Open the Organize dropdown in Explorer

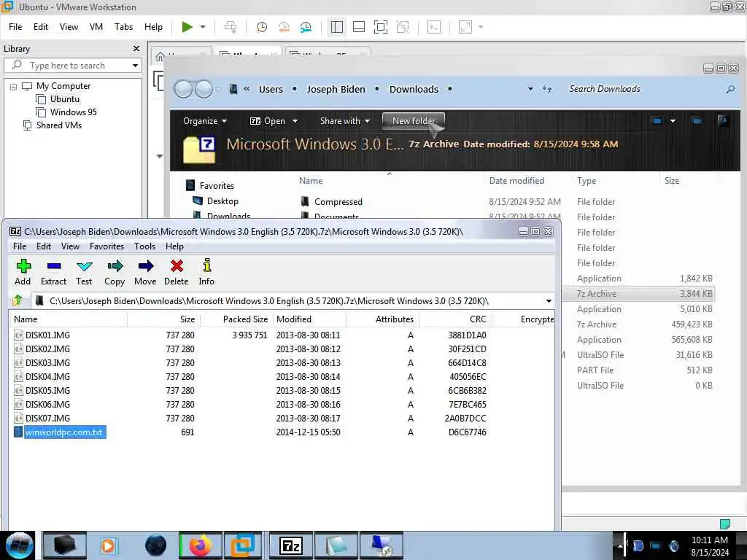click(205, 121)
